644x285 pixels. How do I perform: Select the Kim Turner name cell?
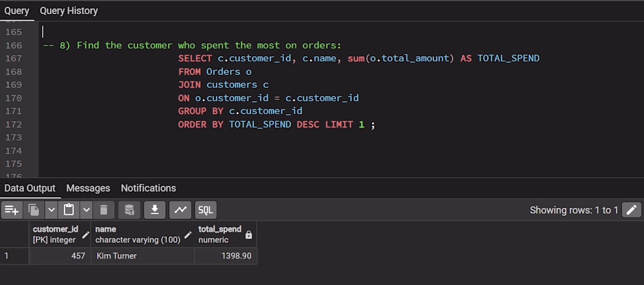coord(142,256)
